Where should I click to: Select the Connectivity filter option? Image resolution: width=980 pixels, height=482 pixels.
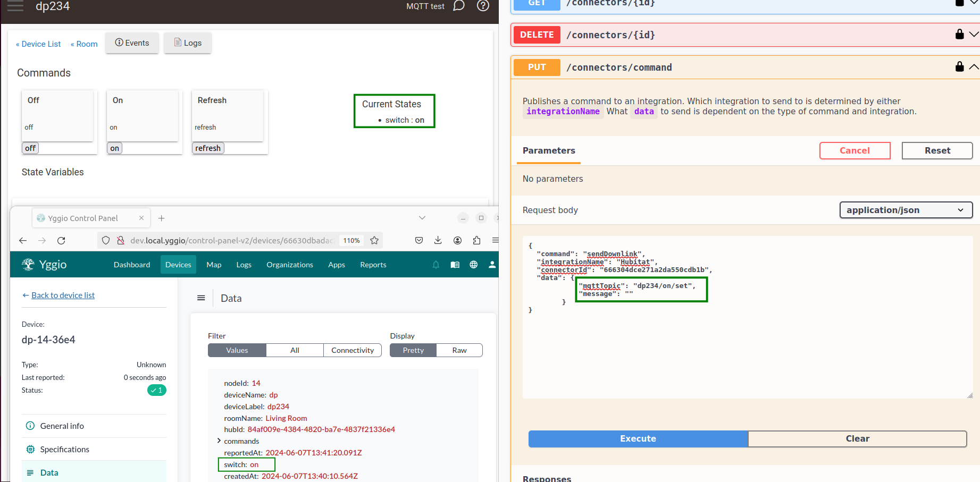click(x=353, y=350)
